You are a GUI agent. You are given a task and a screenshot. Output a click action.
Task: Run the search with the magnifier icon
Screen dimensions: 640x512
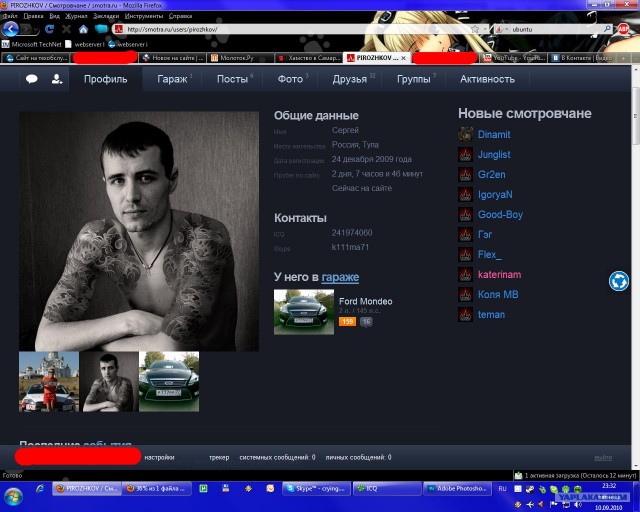pos(607,29)
